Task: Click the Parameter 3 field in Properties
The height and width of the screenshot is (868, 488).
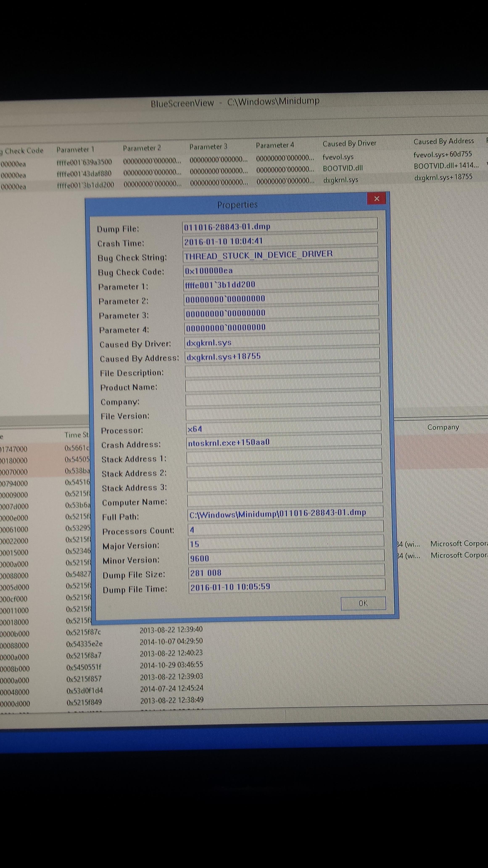Action: coord(282,312)
